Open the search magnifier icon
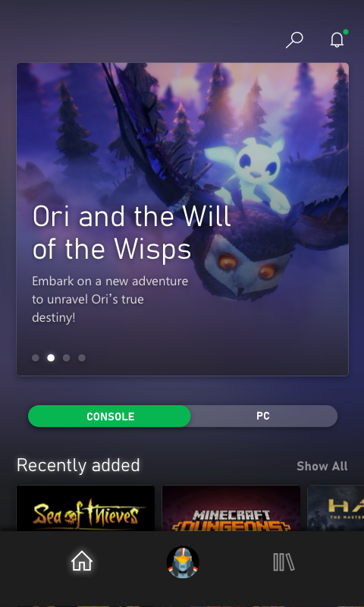 [x=294, y=40]
